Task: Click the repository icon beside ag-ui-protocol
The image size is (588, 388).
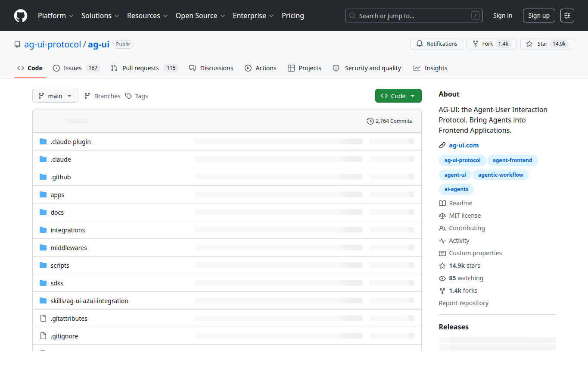Action: pos(17,44)
